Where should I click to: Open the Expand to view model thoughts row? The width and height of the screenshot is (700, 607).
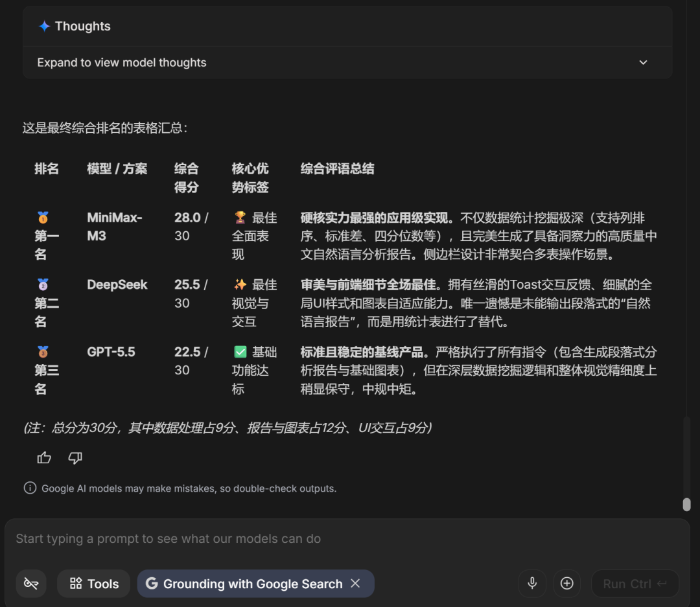pyautogui.click(x=347, y=62)
